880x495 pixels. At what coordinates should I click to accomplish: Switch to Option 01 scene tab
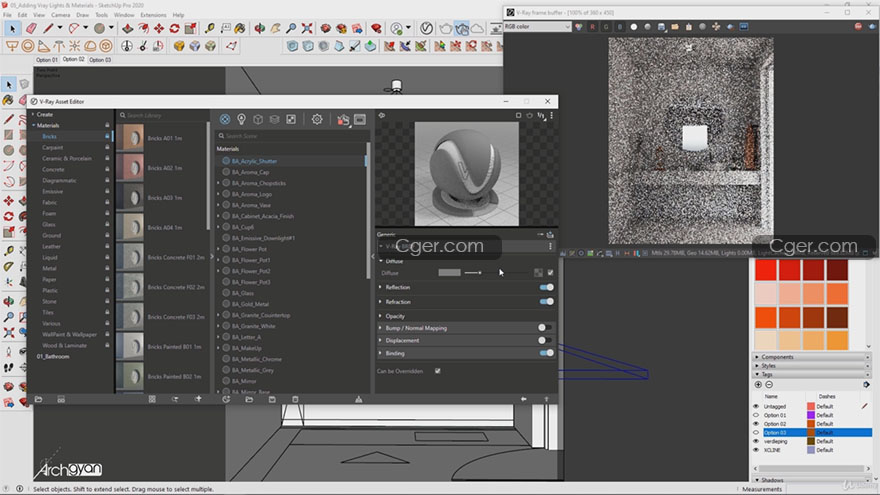47,59
